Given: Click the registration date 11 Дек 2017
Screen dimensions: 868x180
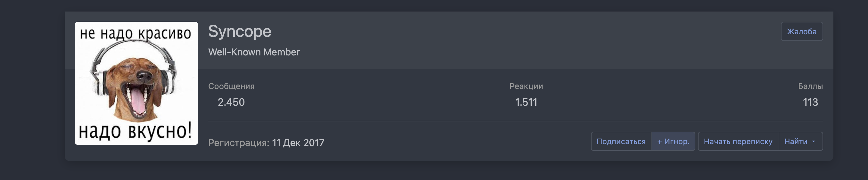Looking at the screenshot, I should point(298,143).
